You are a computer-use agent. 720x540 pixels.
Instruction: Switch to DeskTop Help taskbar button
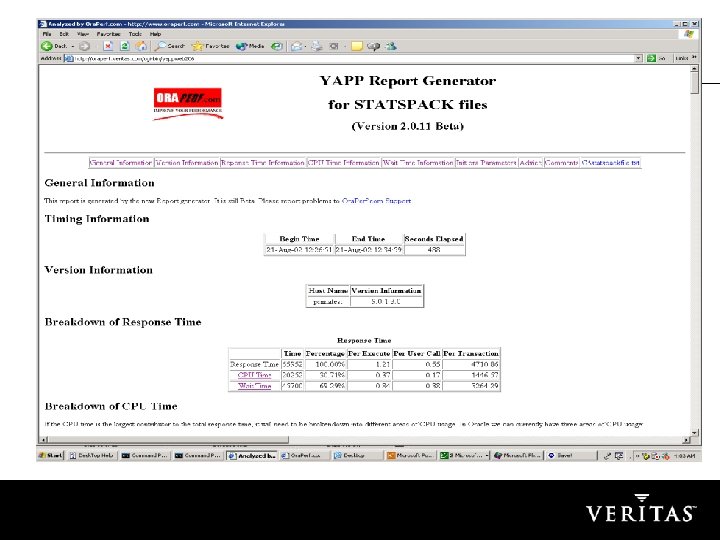pyautogui.click(x=91, y=456)
